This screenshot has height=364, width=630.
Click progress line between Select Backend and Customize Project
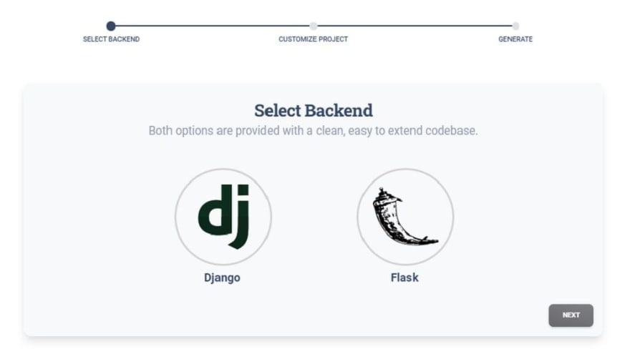(x=212, y=26)
